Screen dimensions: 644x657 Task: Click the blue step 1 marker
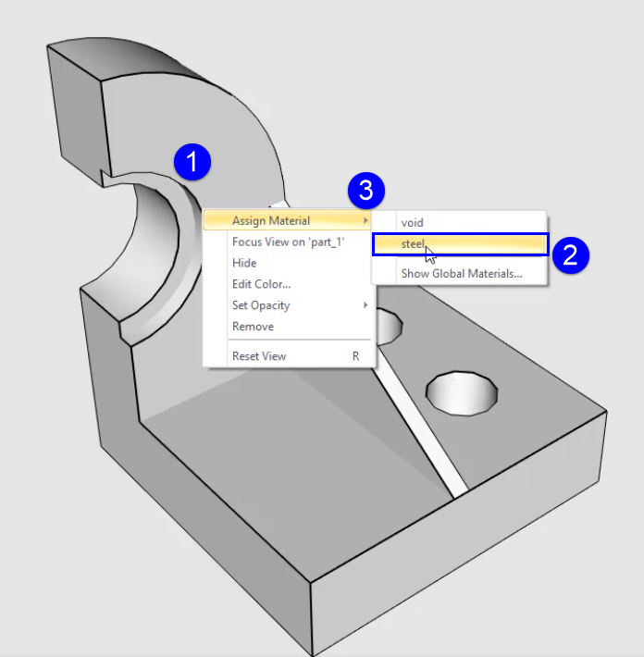point(192,162)
